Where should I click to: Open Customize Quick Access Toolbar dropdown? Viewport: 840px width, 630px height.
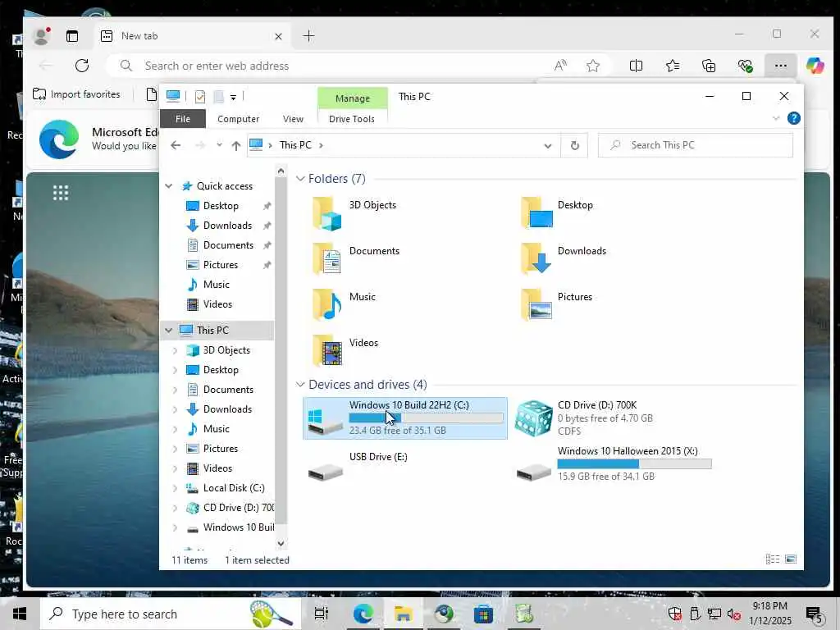[x=233, y=98]
